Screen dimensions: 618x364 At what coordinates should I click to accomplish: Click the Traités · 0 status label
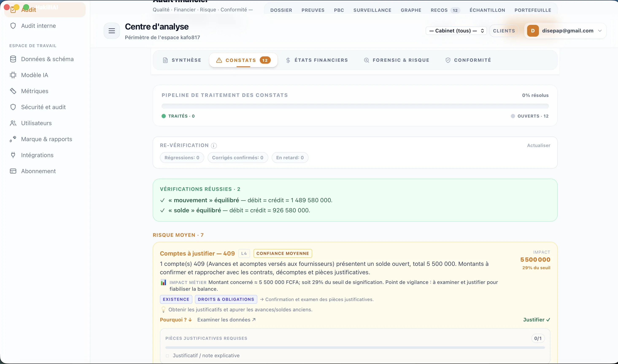tap(178, 116)
